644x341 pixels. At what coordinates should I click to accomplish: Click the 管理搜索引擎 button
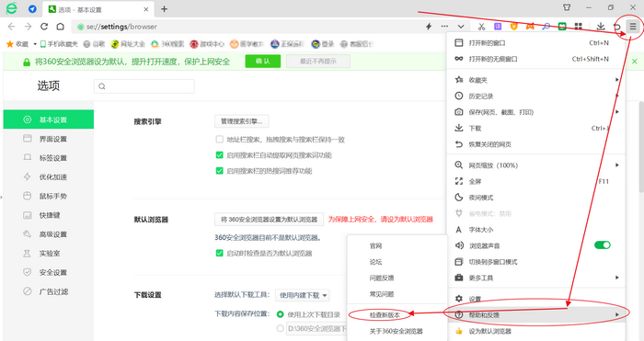241,121
